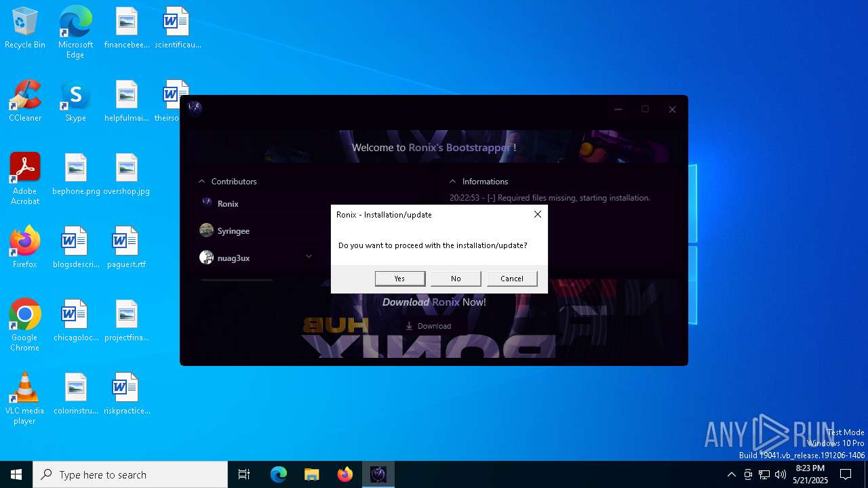Screen dimensions: 868x488
Task: Select the Ronix contributor avatar
Action: point(207,203)
